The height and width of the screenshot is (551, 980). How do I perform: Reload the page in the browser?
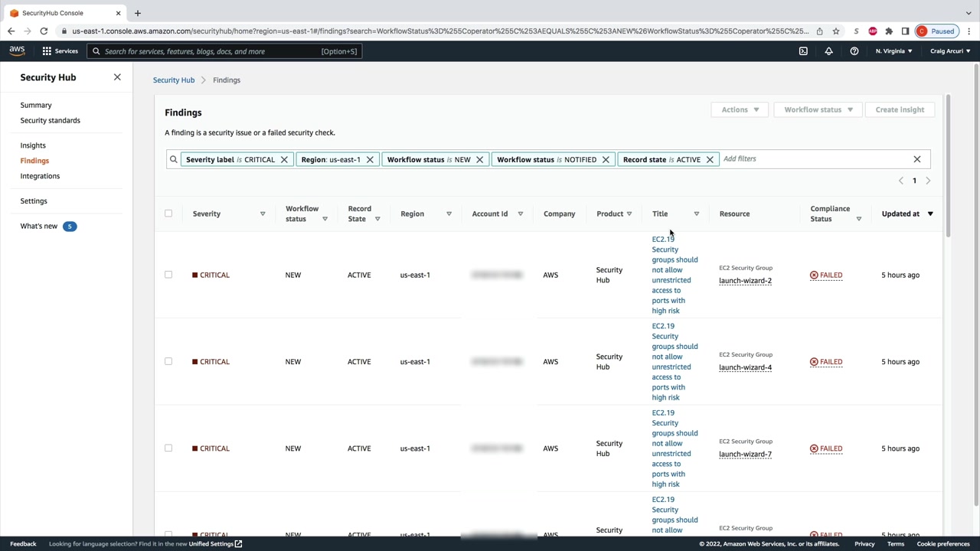(44, 31)
